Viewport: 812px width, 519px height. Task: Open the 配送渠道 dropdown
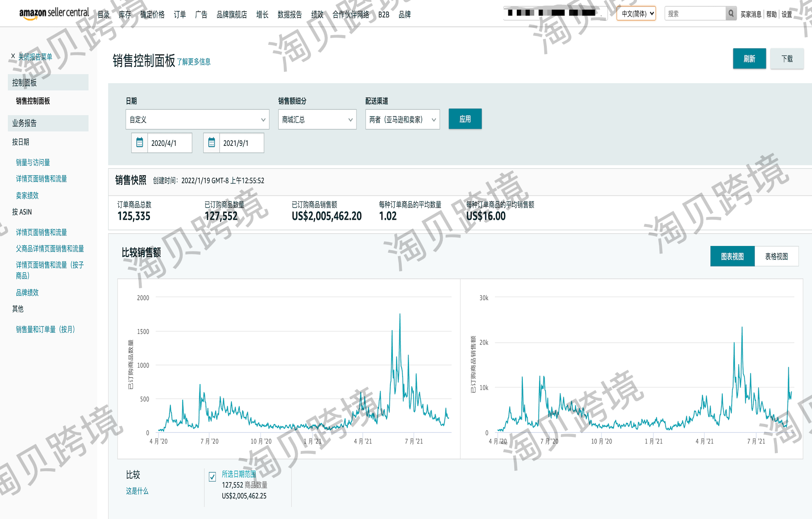click(402, 120)
